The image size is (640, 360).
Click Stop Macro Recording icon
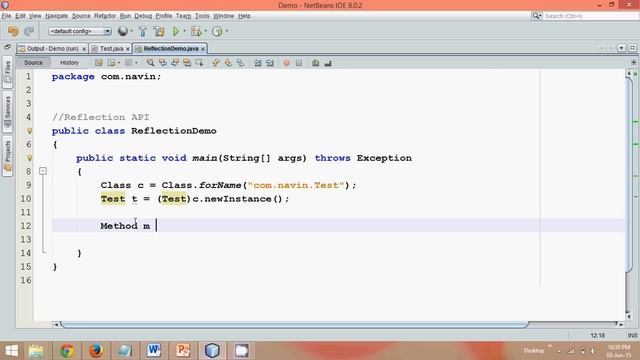click(x=299, y=63)
